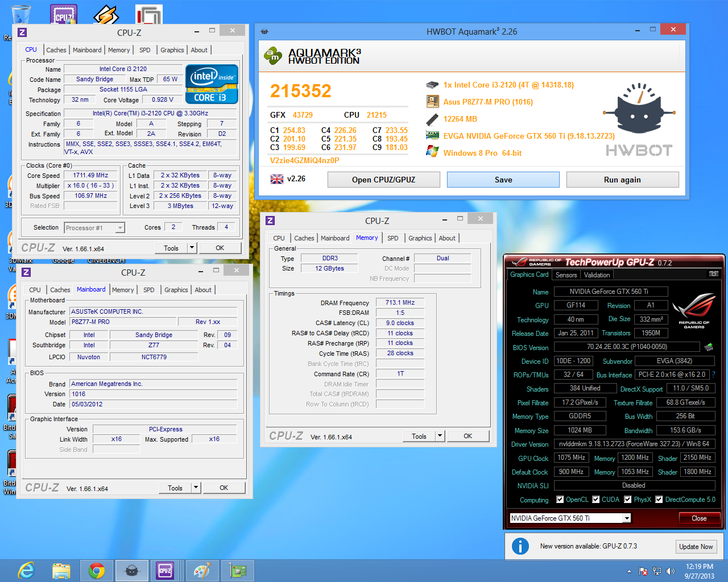
Task: Click the DRAM Frequency value field
Action: (x=400, y=302)
